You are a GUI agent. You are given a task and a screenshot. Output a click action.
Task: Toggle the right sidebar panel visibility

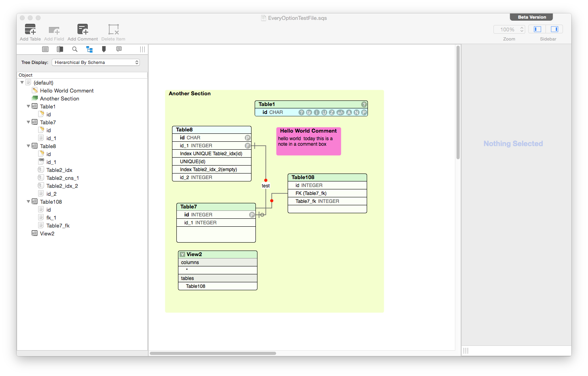tap(555, 29)
